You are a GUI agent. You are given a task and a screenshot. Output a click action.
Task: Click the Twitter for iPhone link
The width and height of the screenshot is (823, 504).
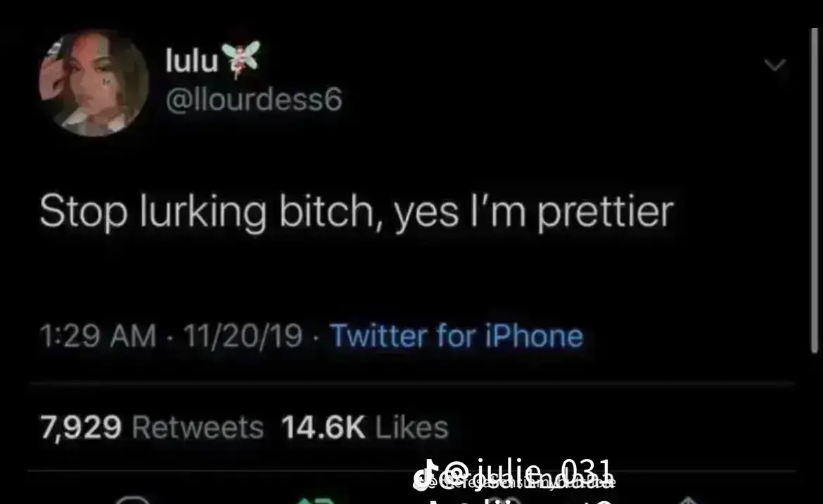(457, 336)
